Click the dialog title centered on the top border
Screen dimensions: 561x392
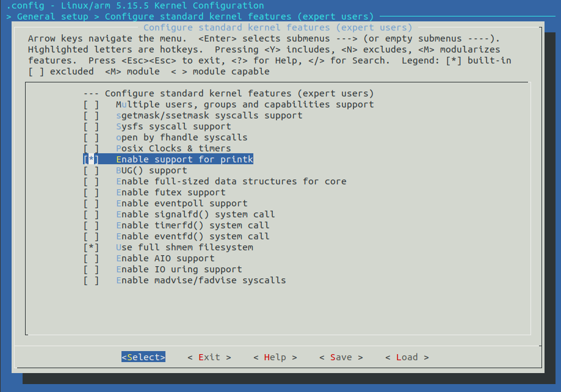click(x=278, y=27)
